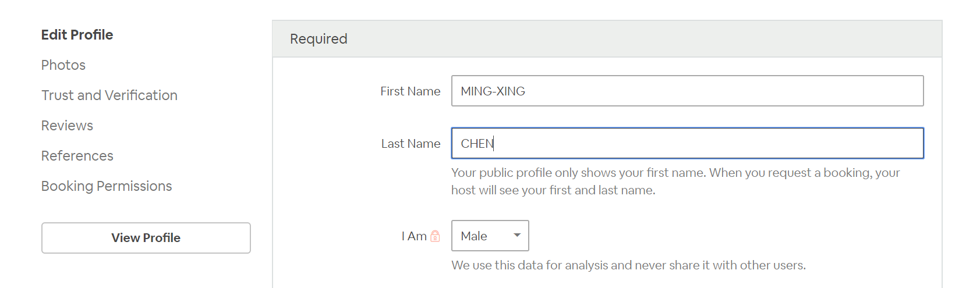This screenshot has height=288, width=980.
Task: Select the Edit Profile sidebar item
Action: [x=77, y=35]
